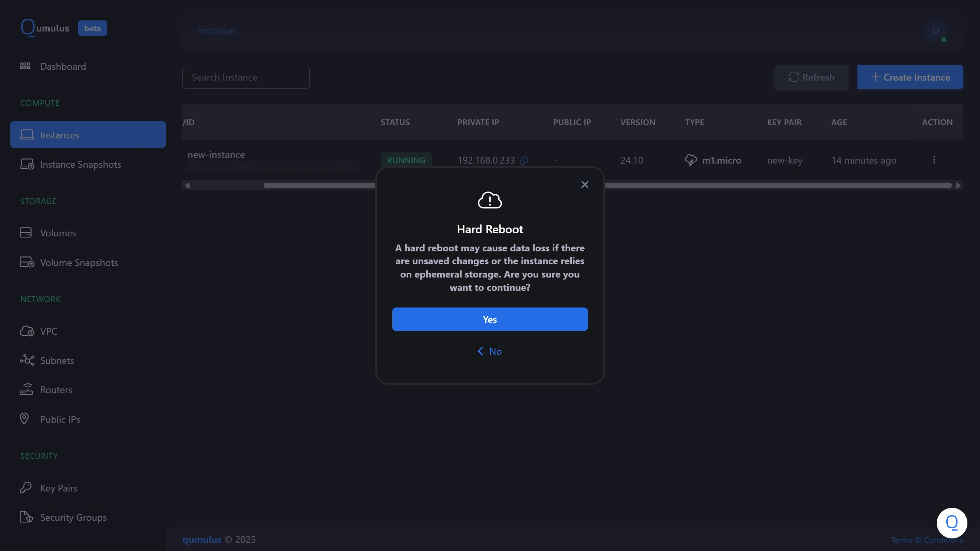Open Terms & Conditions link
The width and height of the screenshot is (980, 551).
tap(927, 539)
